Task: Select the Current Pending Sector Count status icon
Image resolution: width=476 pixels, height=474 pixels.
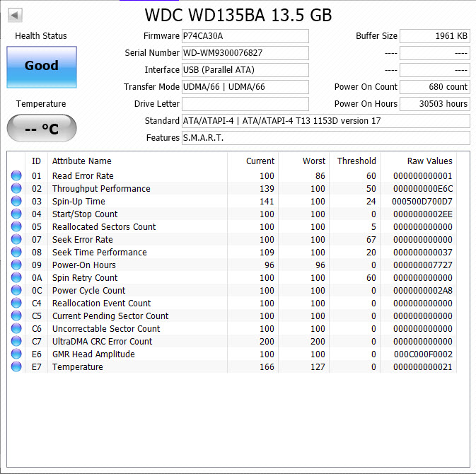Action: tap(16, 316)
